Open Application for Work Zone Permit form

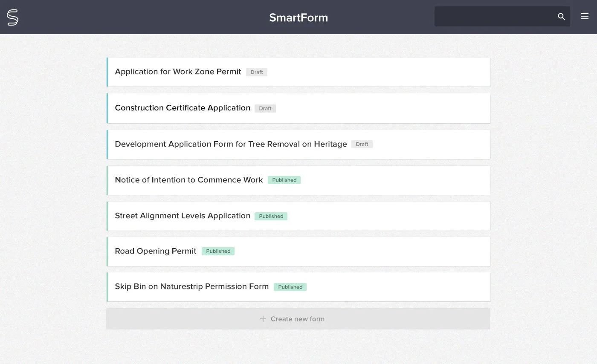[x=298, y=72]
